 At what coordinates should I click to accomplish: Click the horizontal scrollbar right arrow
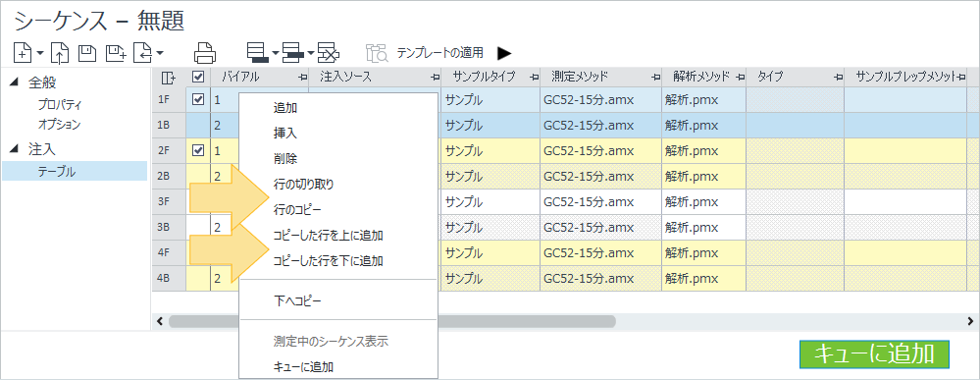[x=970, y=321]
